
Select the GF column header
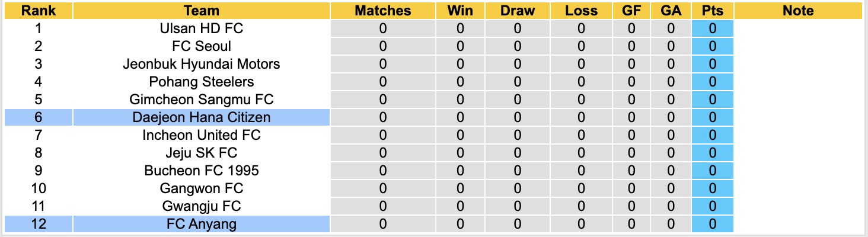(631, 11)
